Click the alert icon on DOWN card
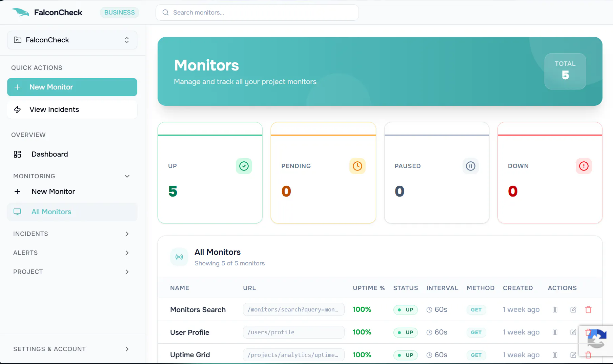The width and height of the screenshot is (613, 364). (584, 166)
